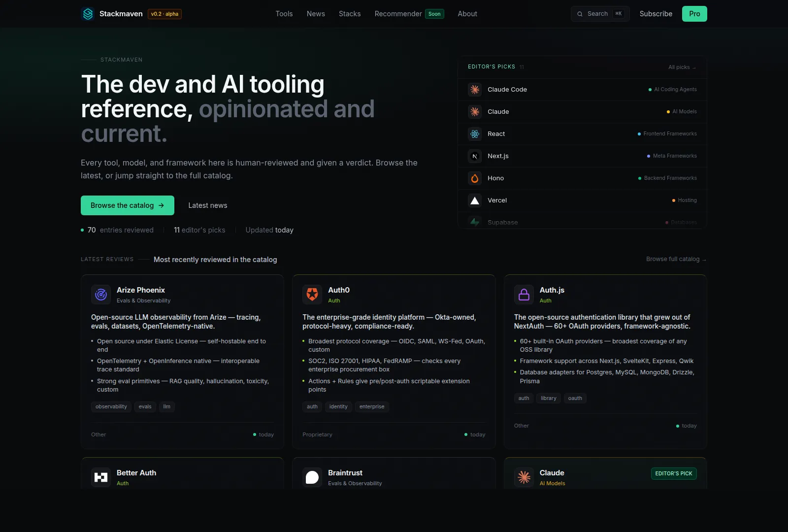
Task: Click AI Coding Agents category label
Action: (x=675, y=90)
